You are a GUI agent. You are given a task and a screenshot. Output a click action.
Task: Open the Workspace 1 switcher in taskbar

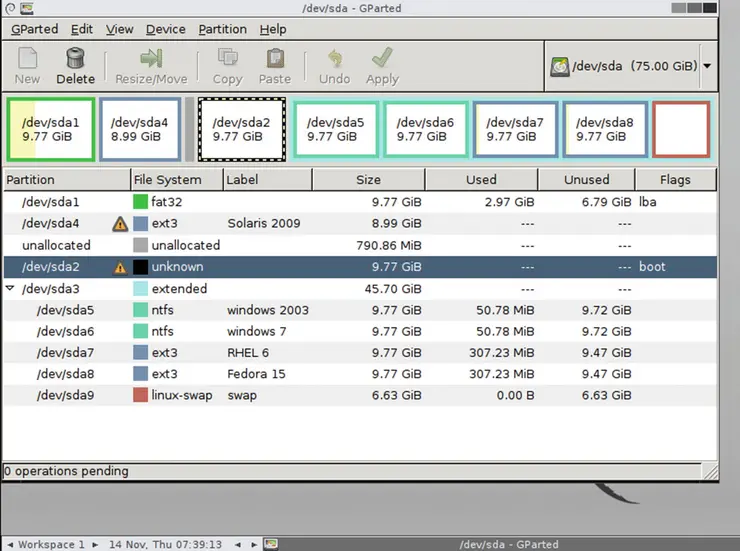(52, 544)
